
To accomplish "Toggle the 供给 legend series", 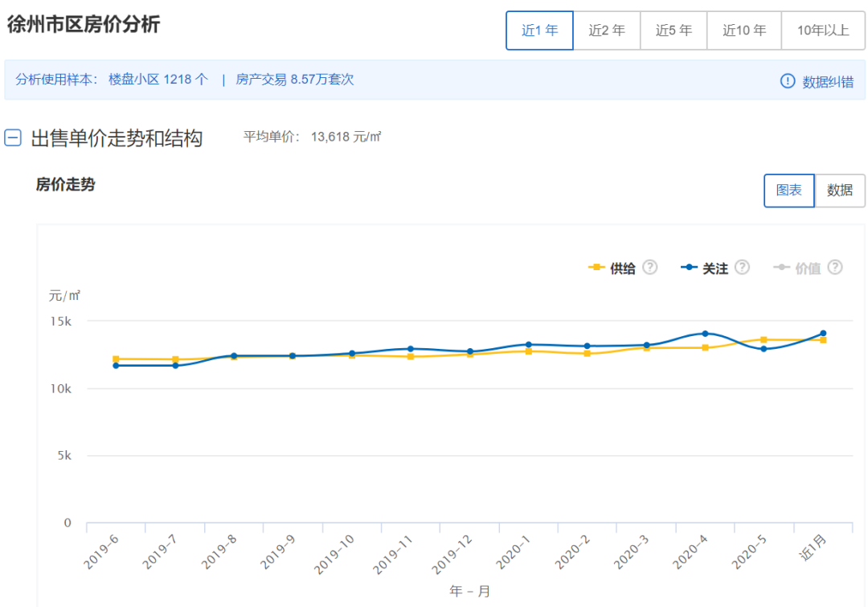I will tap(622, 269).
